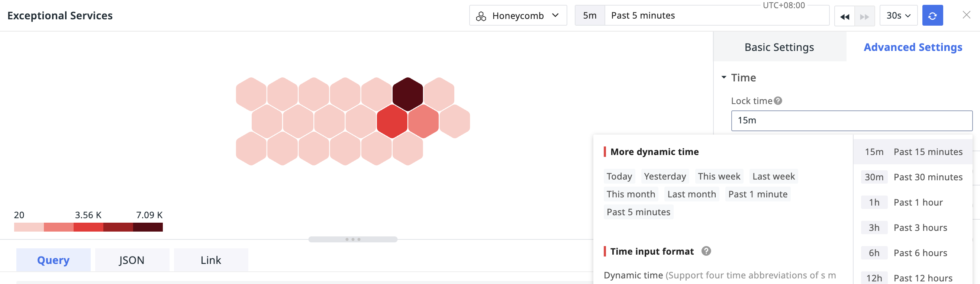Viewport: 980px width, 284px height.
Task: Collapse the Time section
Action: (x=723, y=78)
